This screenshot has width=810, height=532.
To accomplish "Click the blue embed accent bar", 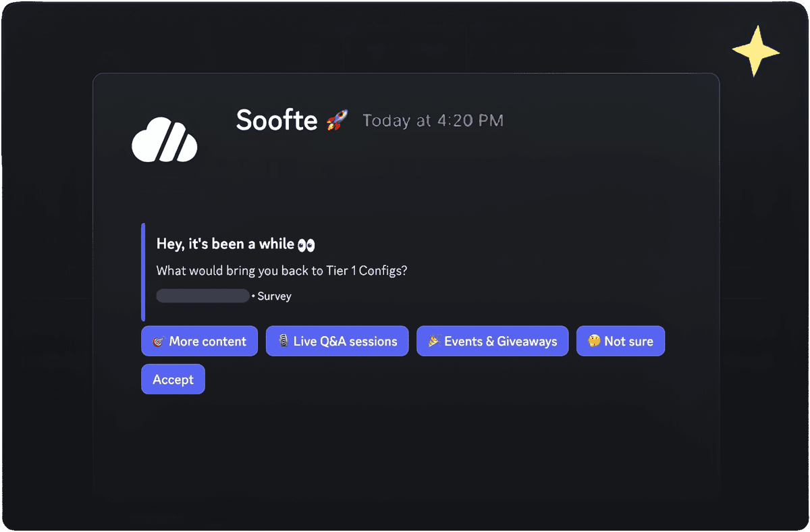I will point(143,272).
